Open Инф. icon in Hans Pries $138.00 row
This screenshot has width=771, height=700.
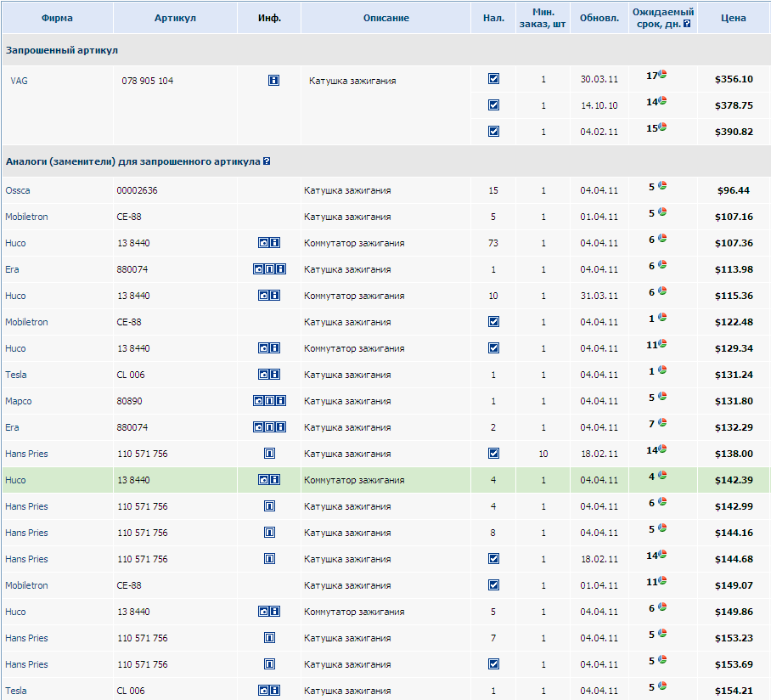point(269,453)
